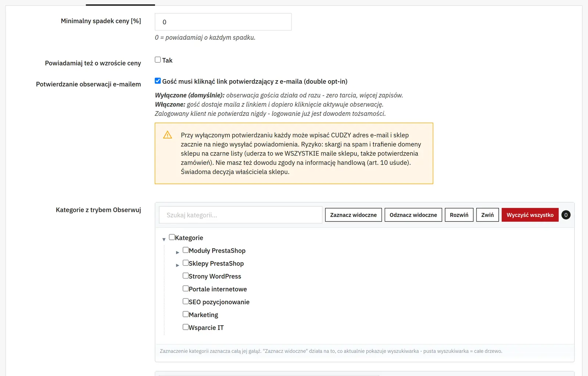The width and height of the screenshot is (588, 376).
Task: Click the 'Rozwiń' button
Action: coord(459,215)
